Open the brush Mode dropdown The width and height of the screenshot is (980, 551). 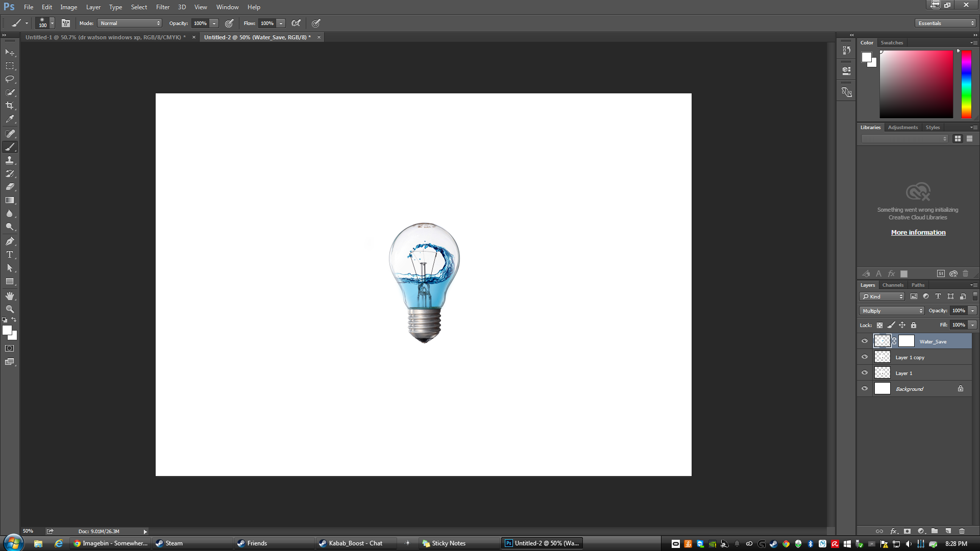tap(130, 23)
